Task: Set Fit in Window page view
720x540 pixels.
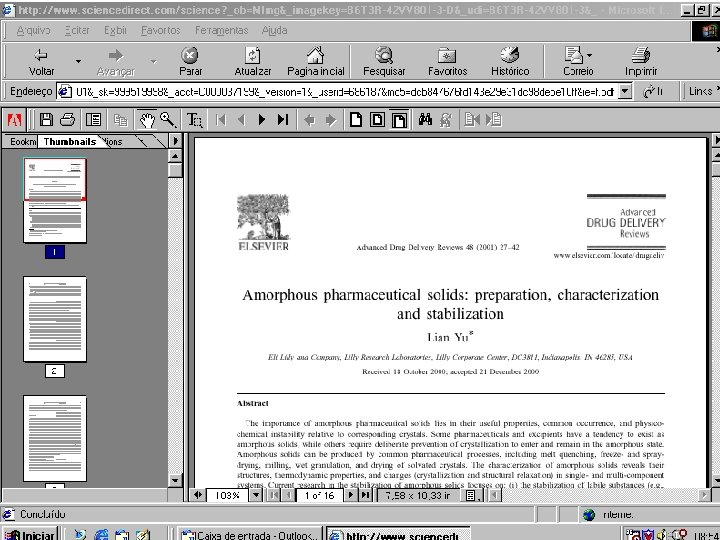Action: [x=377, y=120]
